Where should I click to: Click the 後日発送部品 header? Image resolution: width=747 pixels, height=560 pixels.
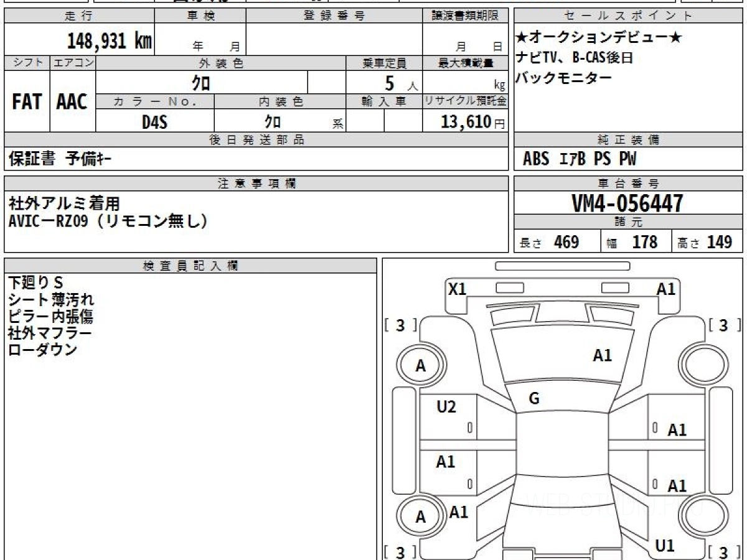point(256,140)
